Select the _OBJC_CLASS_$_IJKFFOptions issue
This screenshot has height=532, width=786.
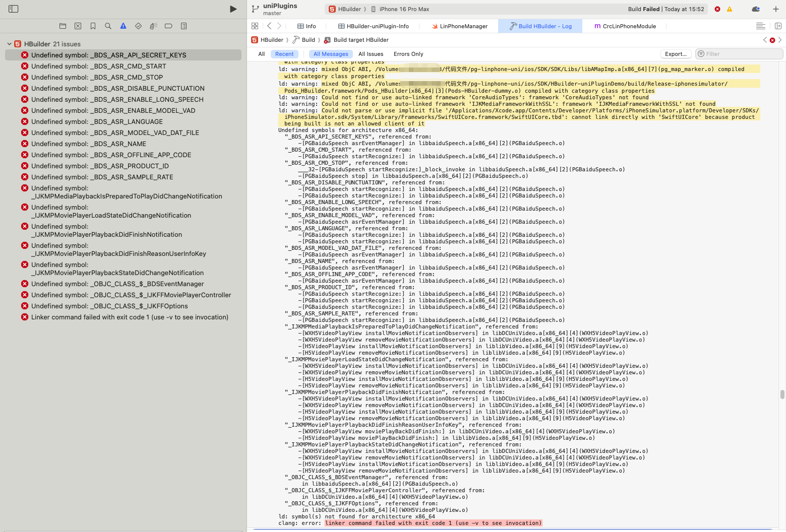pos(123,306)
